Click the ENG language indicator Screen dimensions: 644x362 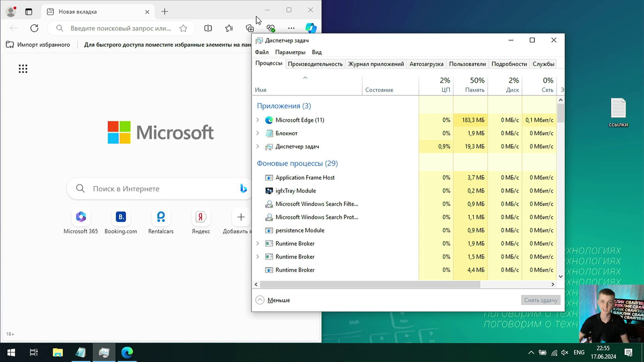579,352
